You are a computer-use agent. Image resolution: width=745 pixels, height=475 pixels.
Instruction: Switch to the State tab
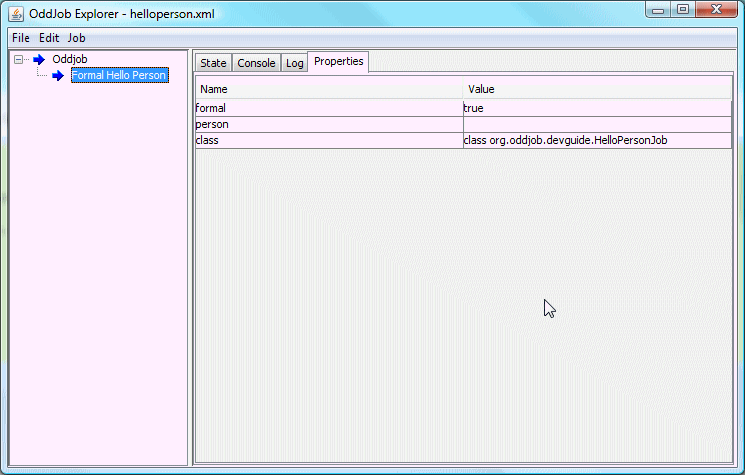tap(213, 63)
